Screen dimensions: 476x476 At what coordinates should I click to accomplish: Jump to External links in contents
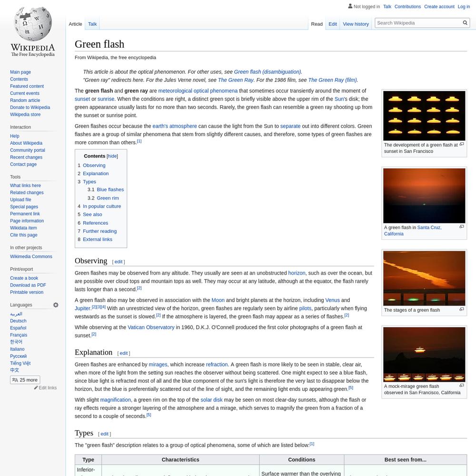pos(98,239)
